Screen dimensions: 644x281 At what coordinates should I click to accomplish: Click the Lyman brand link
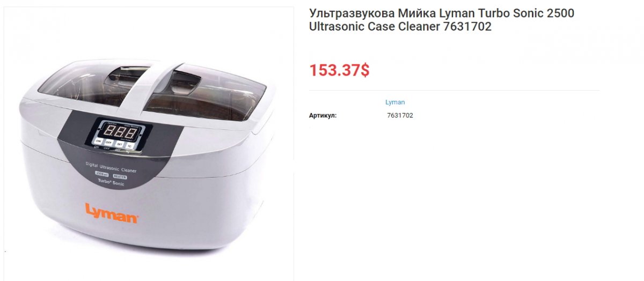[395, 102]
